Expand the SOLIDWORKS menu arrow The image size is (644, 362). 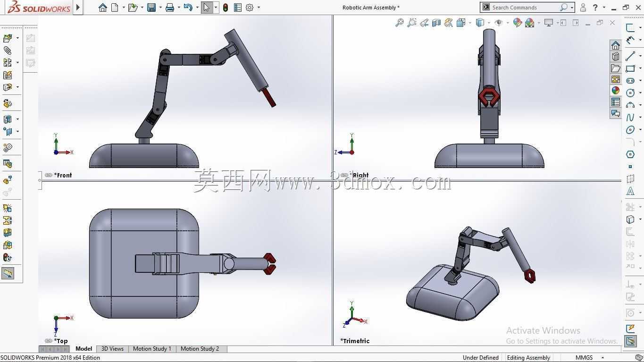coord(78,8)
